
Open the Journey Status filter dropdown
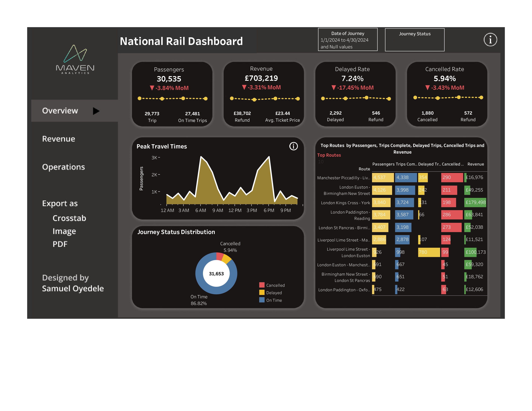point(415,43)
